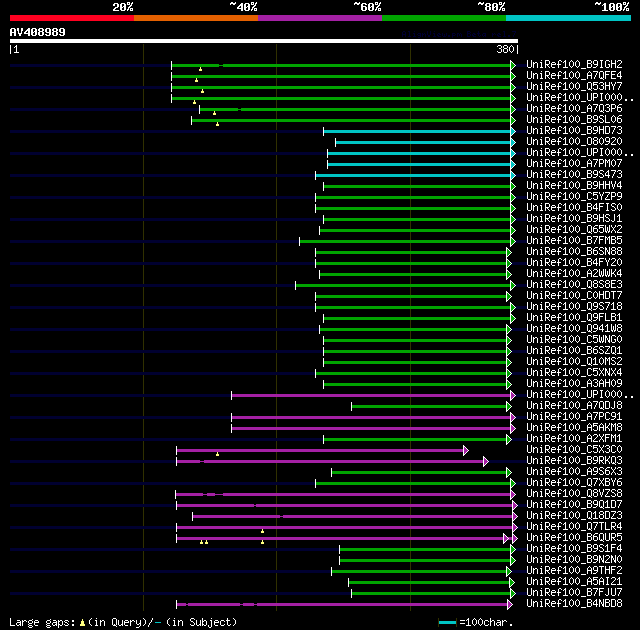Screen dimensions: 640x630
Task: Select the UniRef100_Q941W8 label
Action: [x=574, y=329]
